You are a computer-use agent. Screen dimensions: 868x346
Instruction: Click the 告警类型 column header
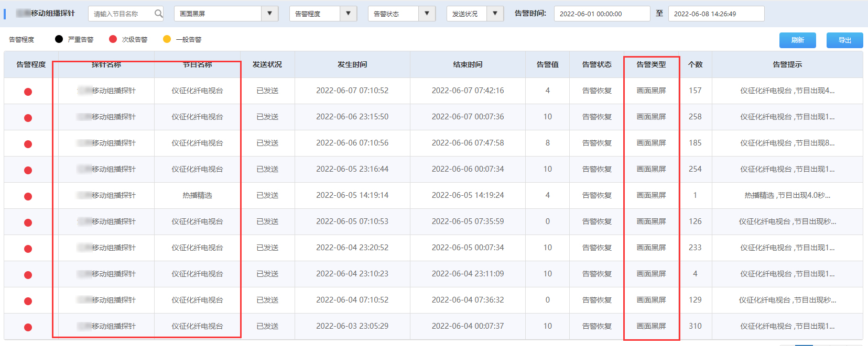tap(651, 64)
